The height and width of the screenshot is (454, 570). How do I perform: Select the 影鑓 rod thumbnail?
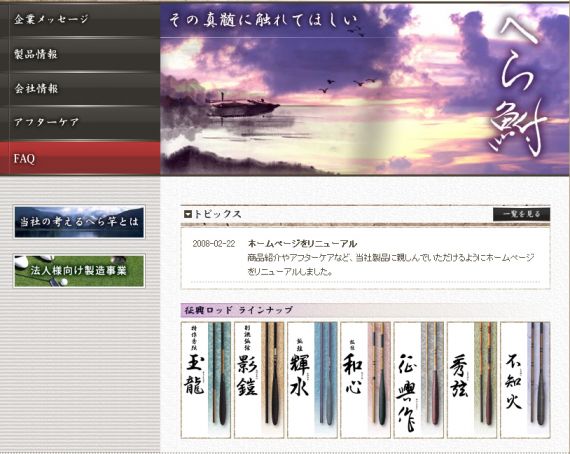click(259, 380)
